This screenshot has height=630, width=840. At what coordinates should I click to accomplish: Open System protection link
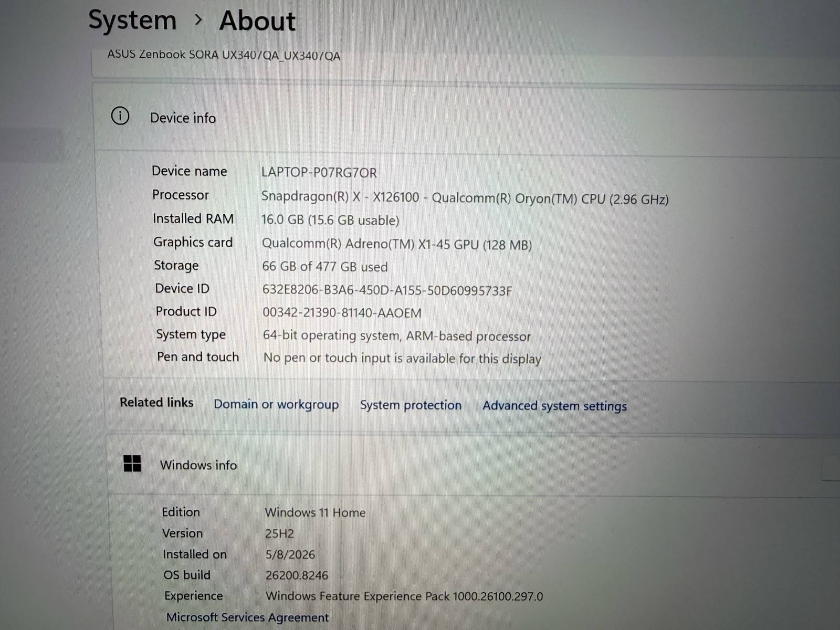coord(411,405)
